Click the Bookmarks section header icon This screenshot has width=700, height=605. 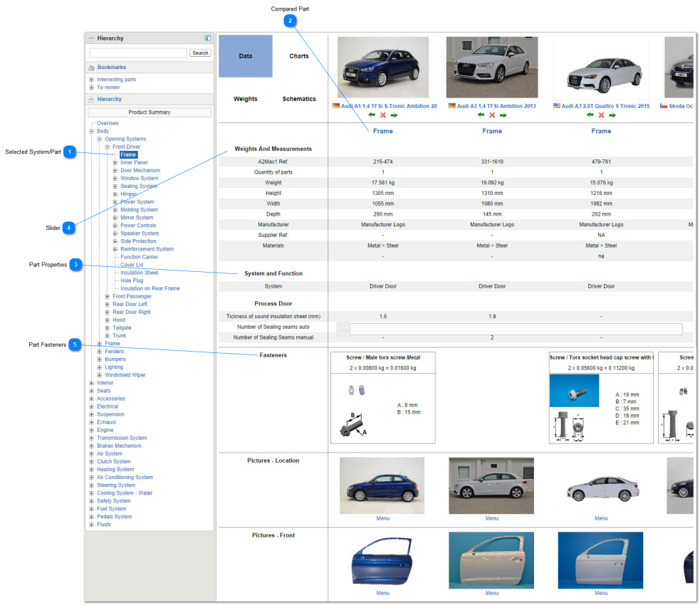click(x=92, y=68)
